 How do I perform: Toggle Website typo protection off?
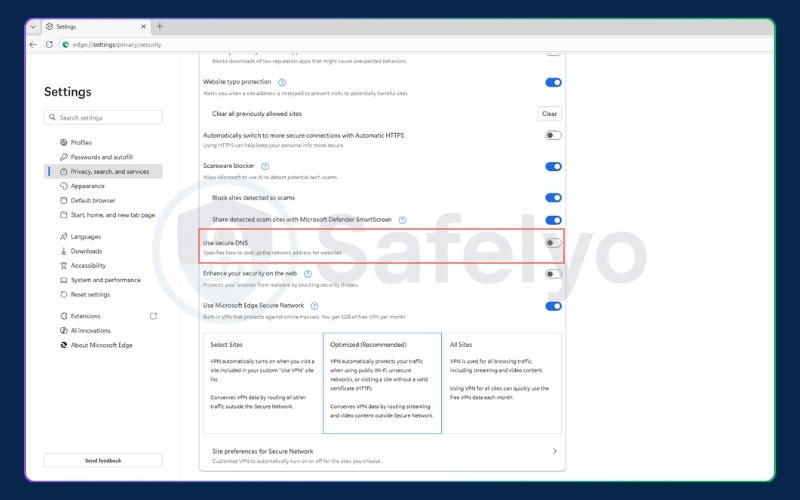point(553,82)
